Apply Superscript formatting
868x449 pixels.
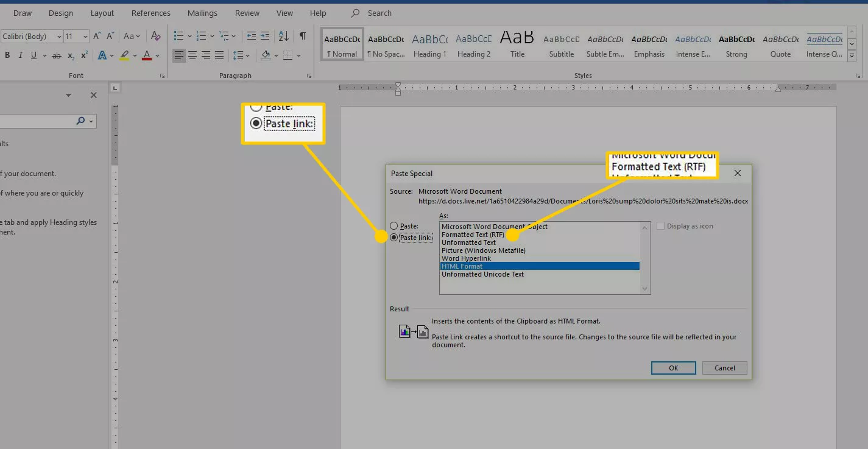[x=84, y=55]
